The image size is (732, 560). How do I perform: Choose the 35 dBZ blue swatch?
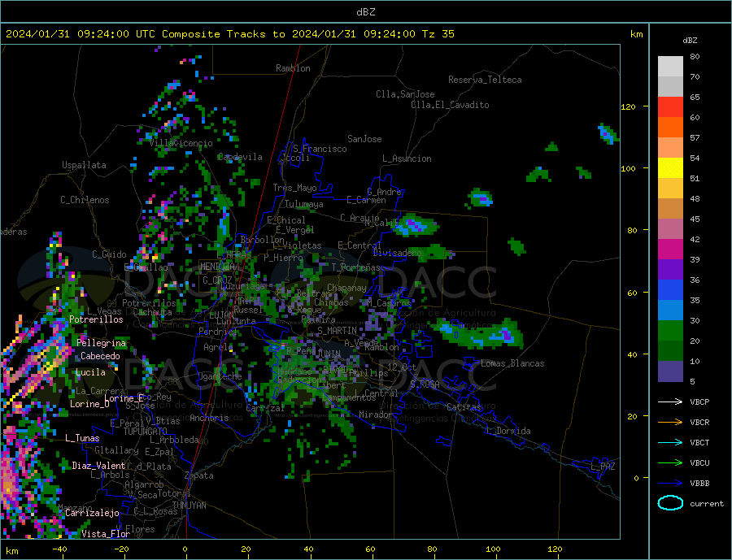[670, 290]
